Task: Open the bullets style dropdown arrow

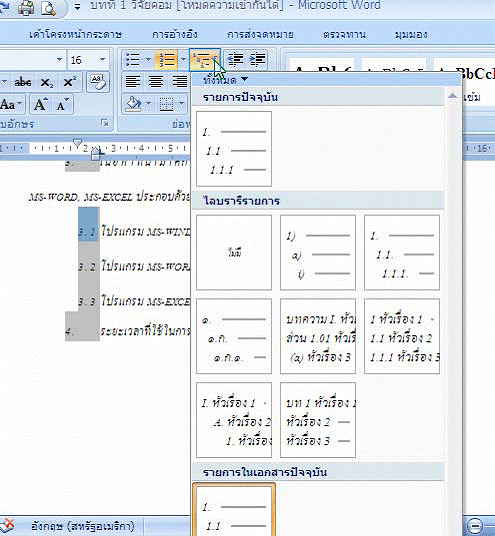Action: (148, 59)
